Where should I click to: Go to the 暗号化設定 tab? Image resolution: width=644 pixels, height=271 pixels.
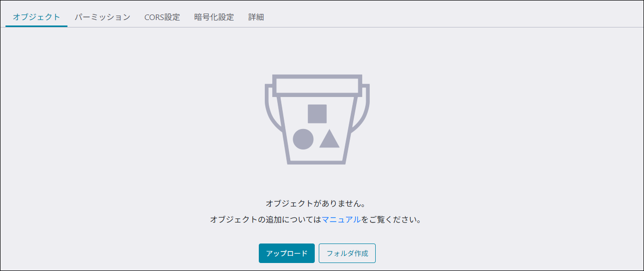tap(214, 17)
